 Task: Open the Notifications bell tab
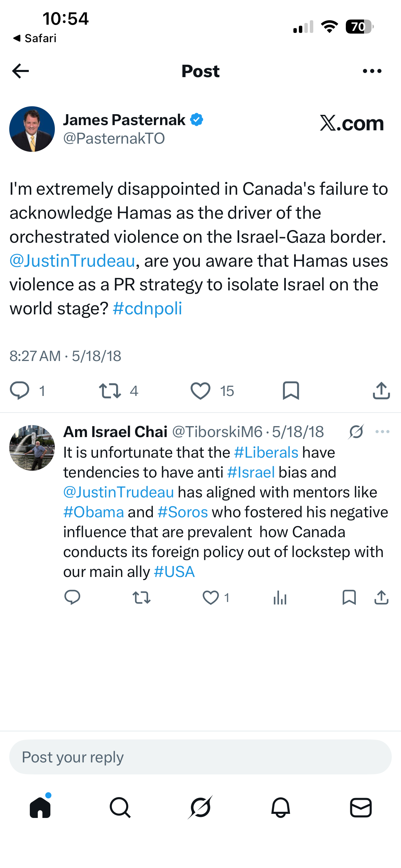pyautogui.click(x=281, y=808)
